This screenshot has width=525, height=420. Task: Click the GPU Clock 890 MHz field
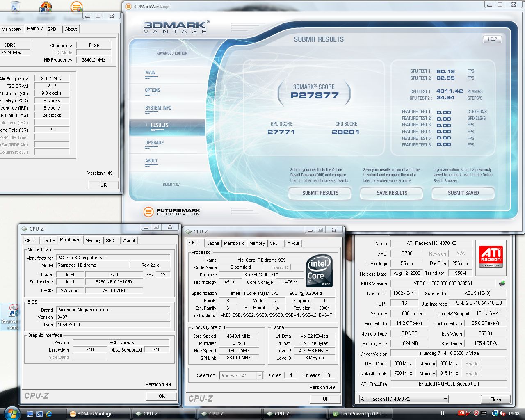tap(403, 363)
